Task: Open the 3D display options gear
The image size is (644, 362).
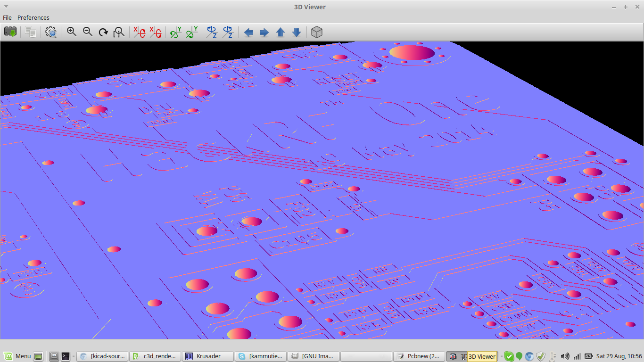Action: (x=51, y=32)
